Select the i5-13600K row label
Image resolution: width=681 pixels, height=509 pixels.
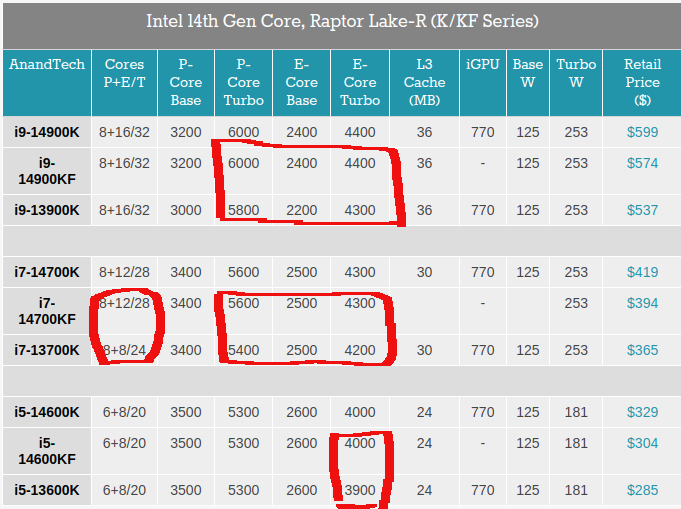click(47, 490)
